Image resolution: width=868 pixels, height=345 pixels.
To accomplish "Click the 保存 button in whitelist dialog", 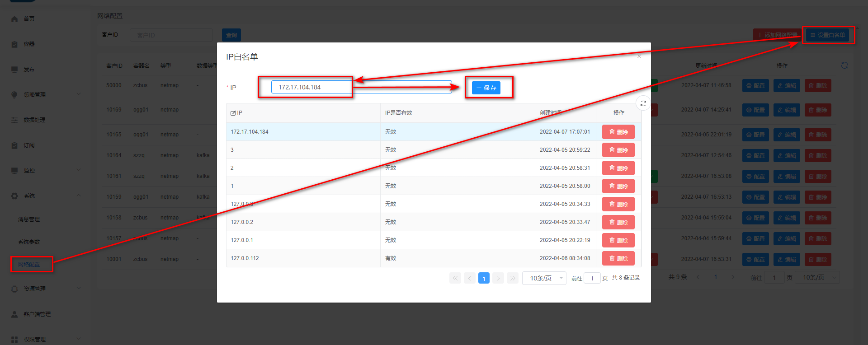I will (x=486, y=88).
